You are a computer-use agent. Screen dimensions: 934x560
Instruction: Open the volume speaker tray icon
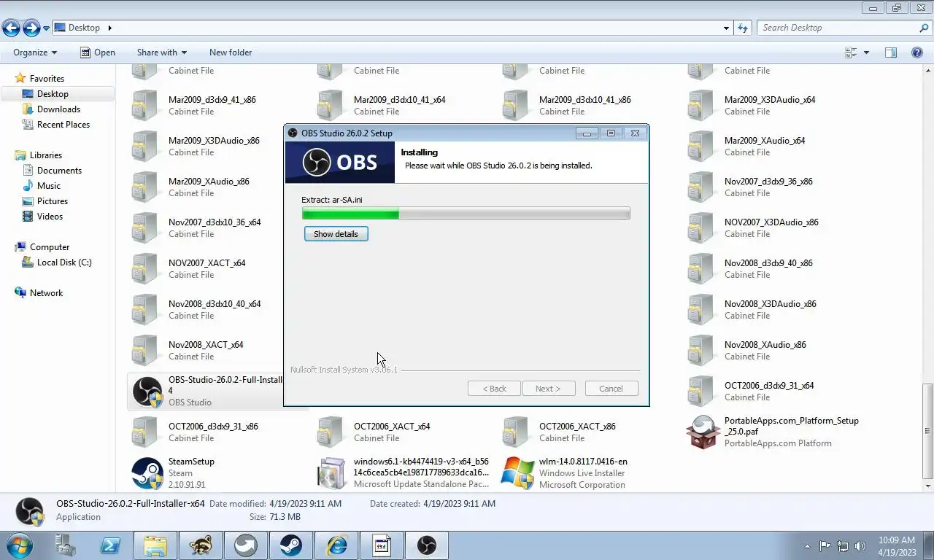point(860,546)
